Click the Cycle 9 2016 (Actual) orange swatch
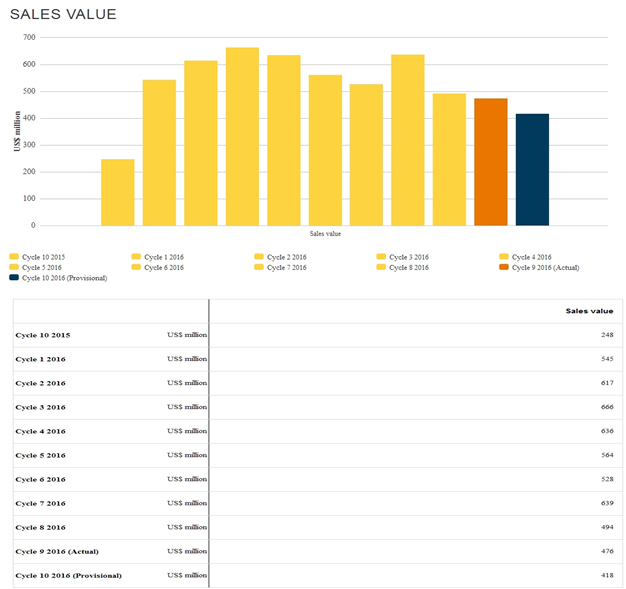Viewport: 626px width, 589px height. tap(503, 267)
